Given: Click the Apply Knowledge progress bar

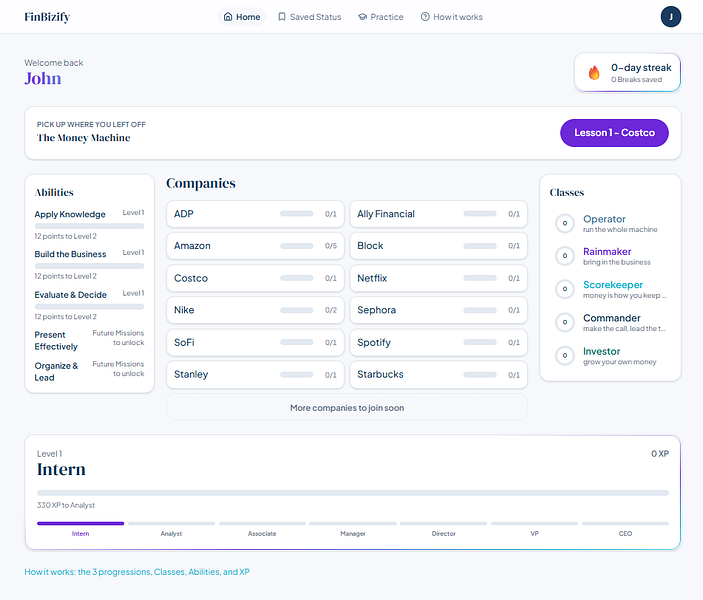Looking at the screenshot, I should (x=89, y=226).
